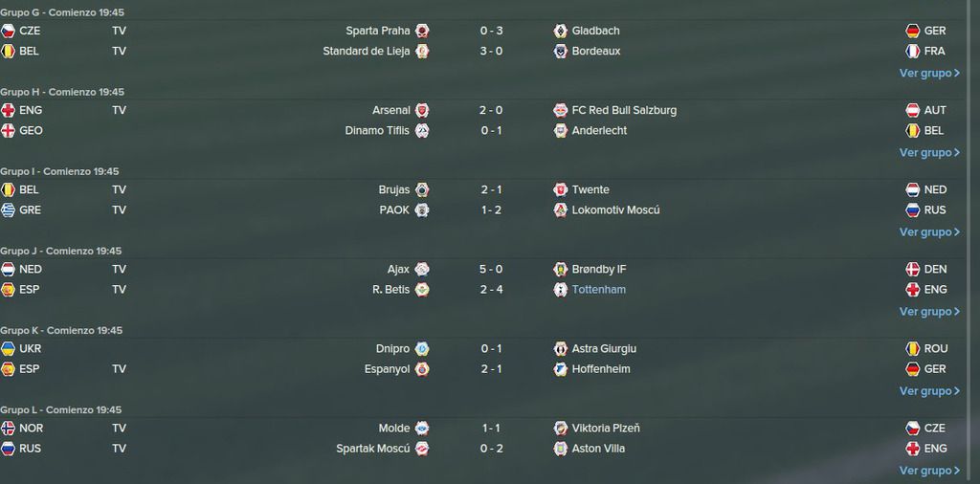Image resolution: width=980 pixels, height=484 pixels.
Task: Select the Arsenal 2 - 0 score
Action: coord(491,111)
